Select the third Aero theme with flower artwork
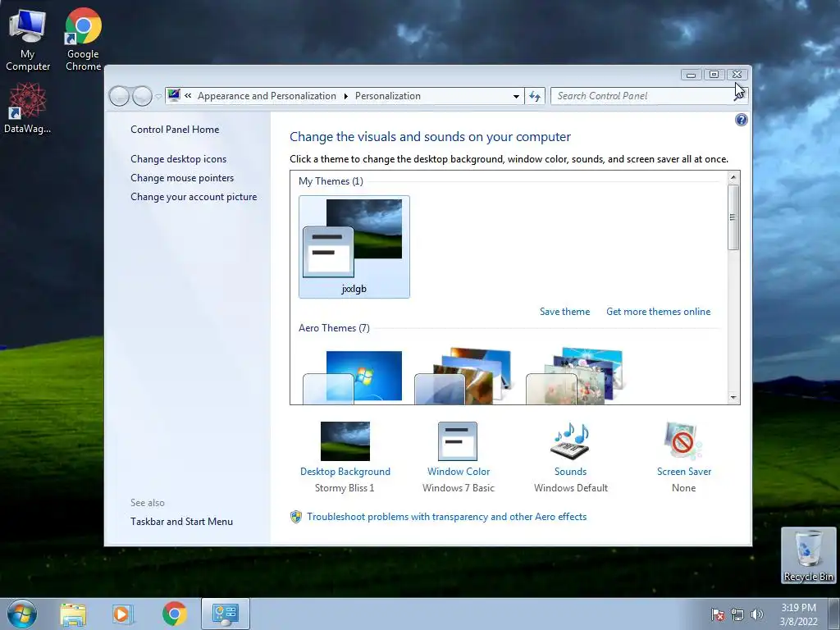The width and height of the screenshot is (840, 630). click(574, 376)
